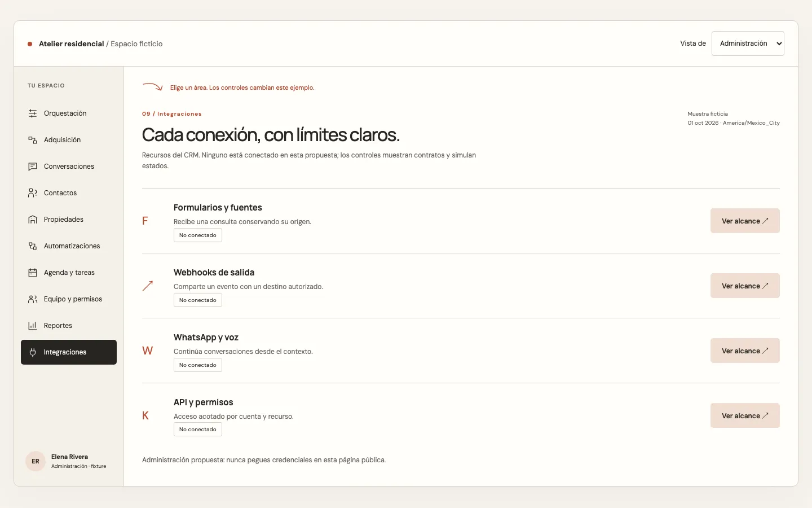
Task: Open Automatizaciones from the sidebar
Action: [x=69, y=246]
